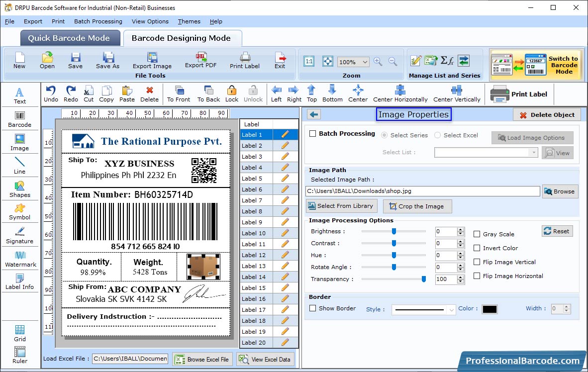This screenshot has width=588, height=372.
Task: Open the border Style dropdown
Action: (x=452, y=310)
